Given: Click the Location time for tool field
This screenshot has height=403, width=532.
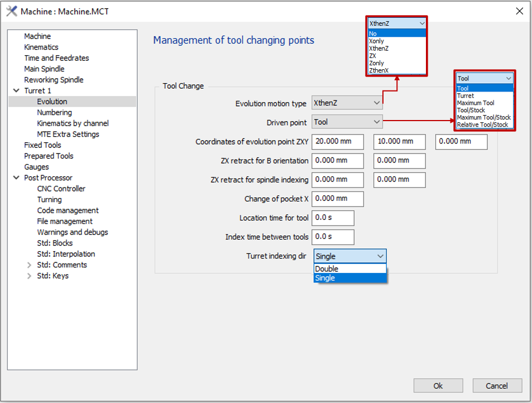Looking at the screenshot, I should [333, 218].
